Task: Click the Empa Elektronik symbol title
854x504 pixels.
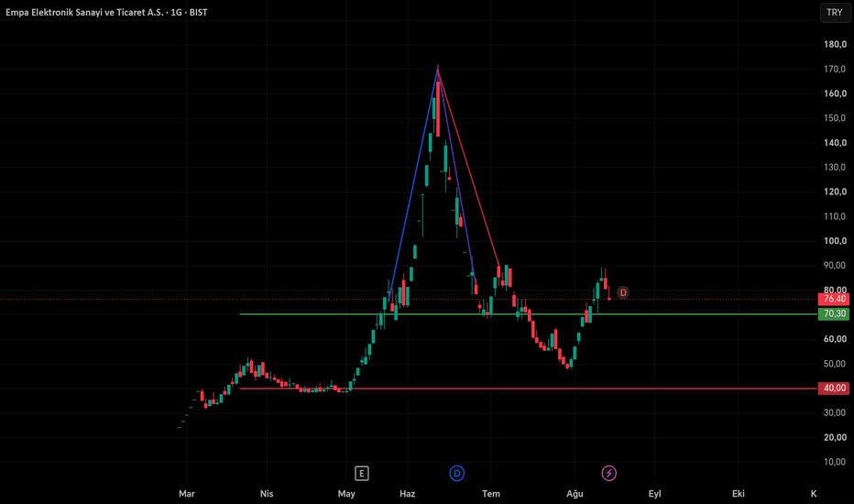Action: pyautogui.click(x=106, y=13)
